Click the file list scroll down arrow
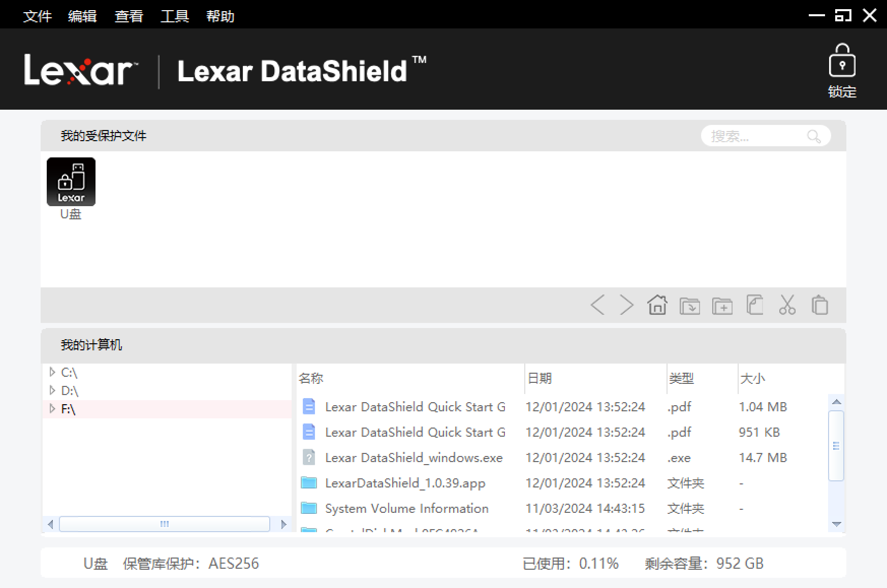The width and height of the screenshot is (887, 588). 837,524
